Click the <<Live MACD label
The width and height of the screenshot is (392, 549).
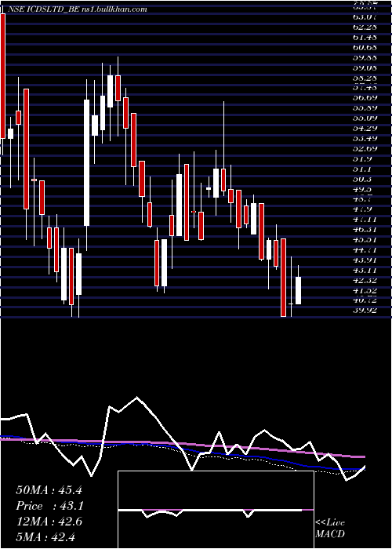(330, 529)
